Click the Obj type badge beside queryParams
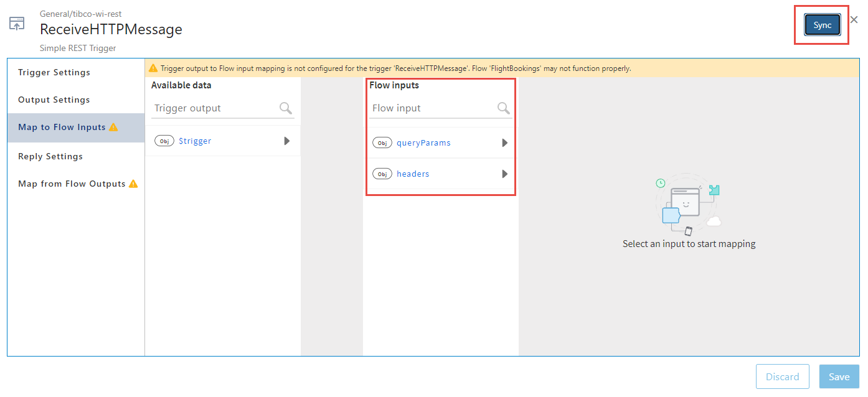Viewport: 868px width, 397px height. click(382, 143)
